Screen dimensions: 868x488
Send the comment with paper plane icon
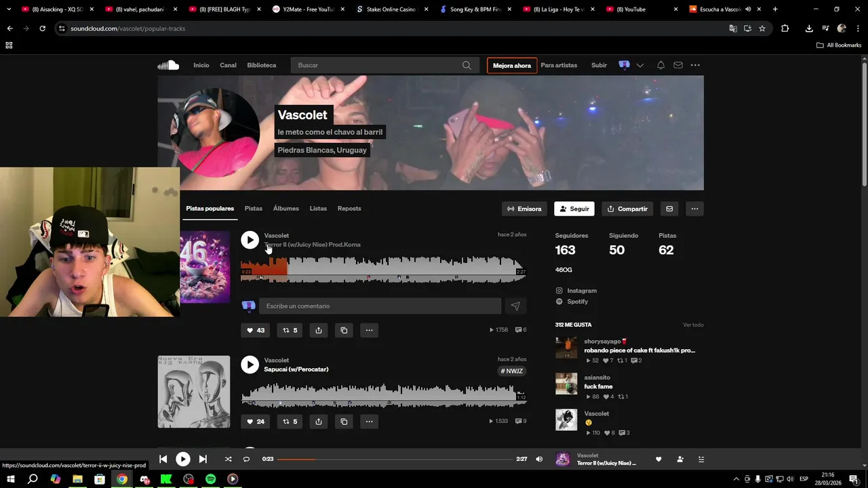(x=515, y=306)
